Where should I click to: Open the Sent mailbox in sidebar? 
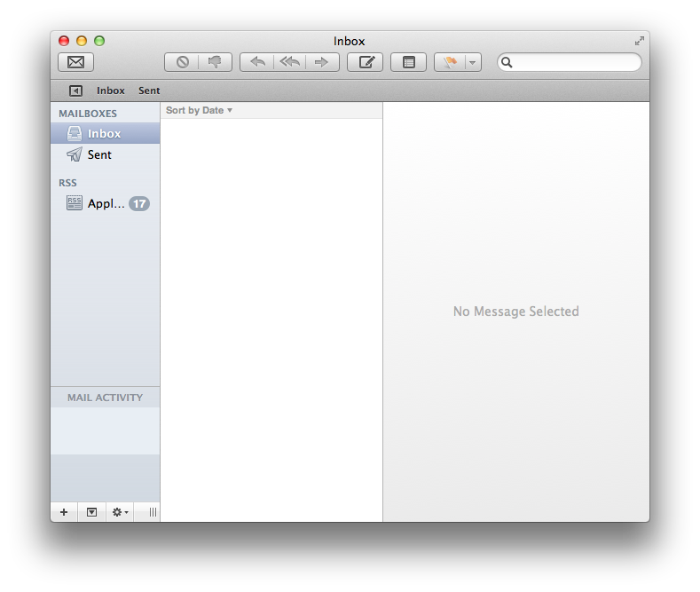[99, 154]
